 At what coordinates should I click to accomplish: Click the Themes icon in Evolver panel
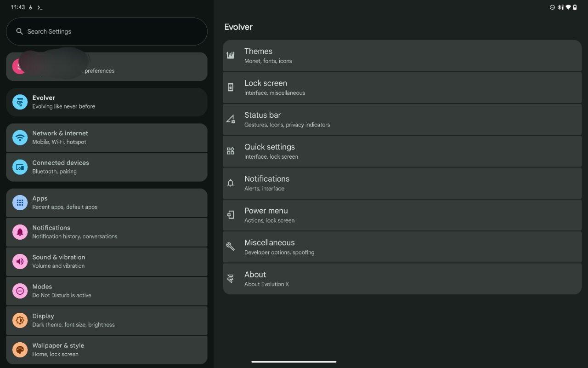click(231, 55)
